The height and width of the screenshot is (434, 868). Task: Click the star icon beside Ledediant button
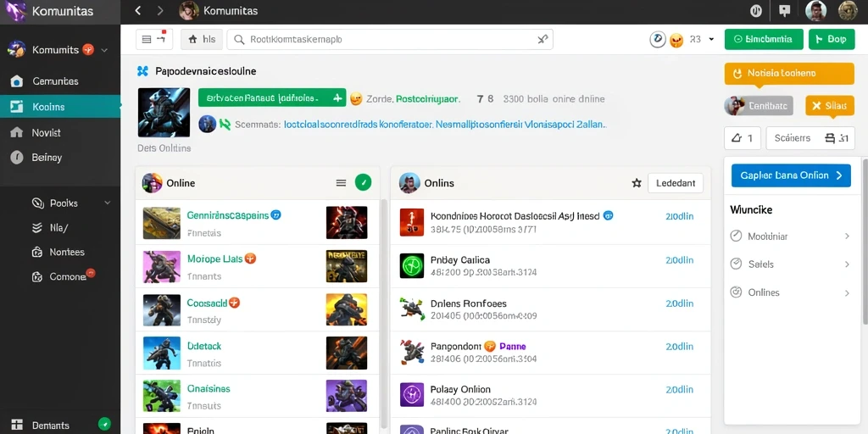point(637,183)
